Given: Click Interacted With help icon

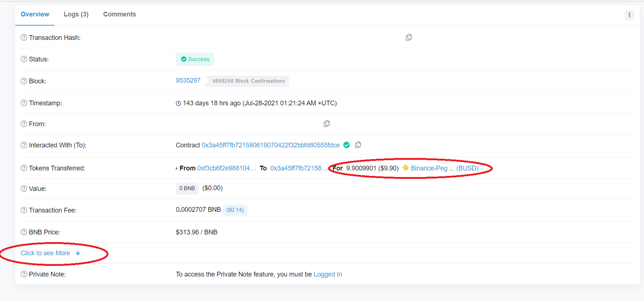Looking at the screenshot, I should tap(24, 145).
